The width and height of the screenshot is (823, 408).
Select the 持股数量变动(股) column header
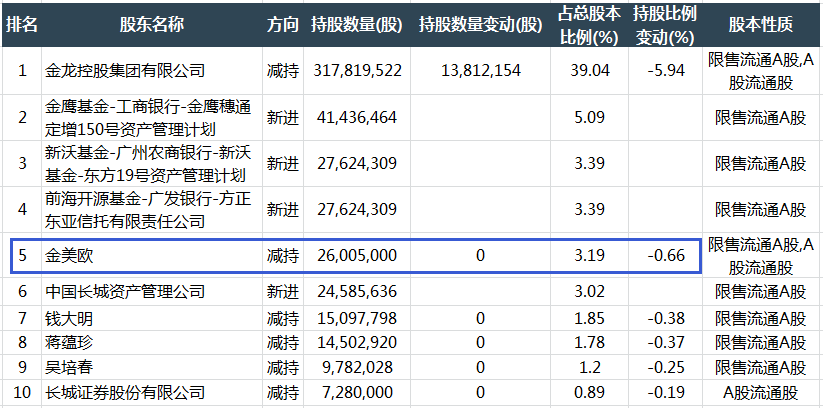pyautogui.click(x=480, y=25)
